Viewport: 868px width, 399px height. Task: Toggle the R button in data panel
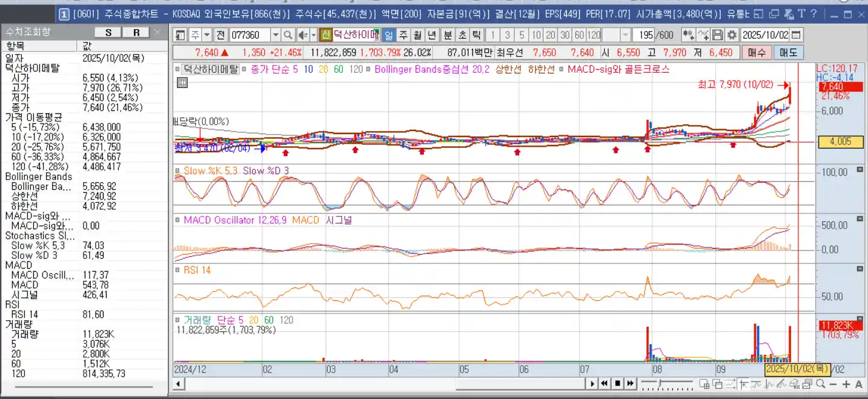(x=137, y=33)
